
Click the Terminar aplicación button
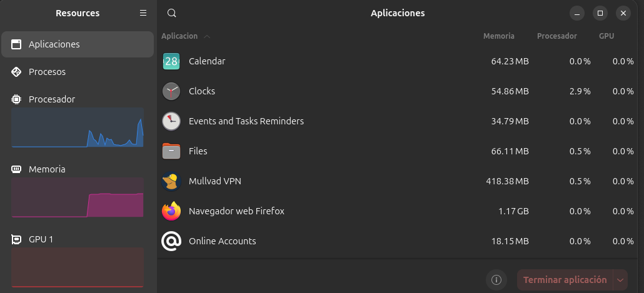click(565, 280)
